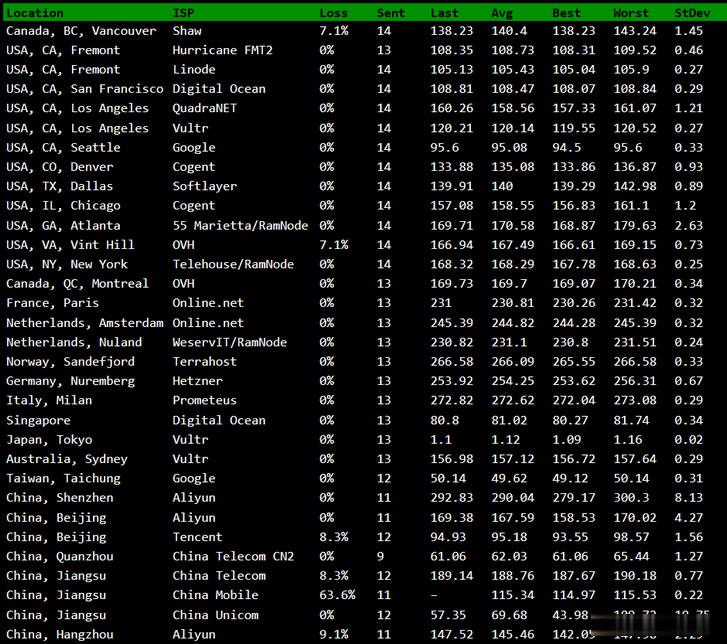Click the Tencent ISP entry
This screenshot has width=727, height=644.
198,537
